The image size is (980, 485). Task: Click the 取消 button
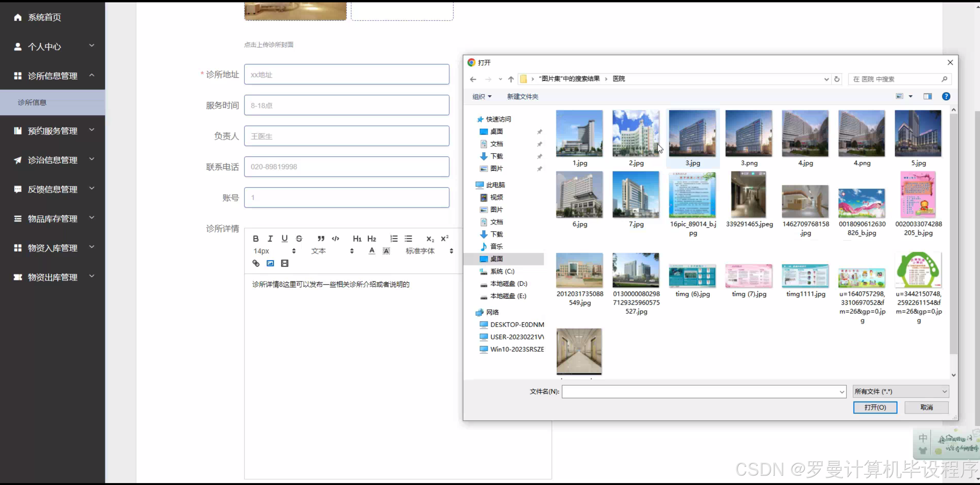(926, 407)
